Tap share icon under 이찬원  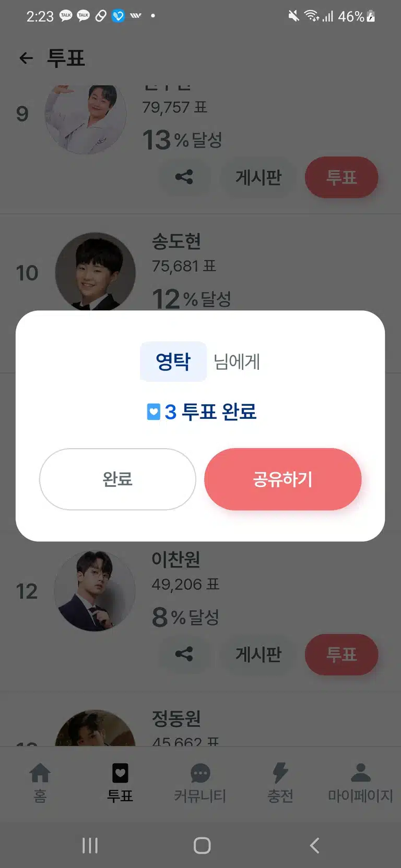click(x=184, y=654)
